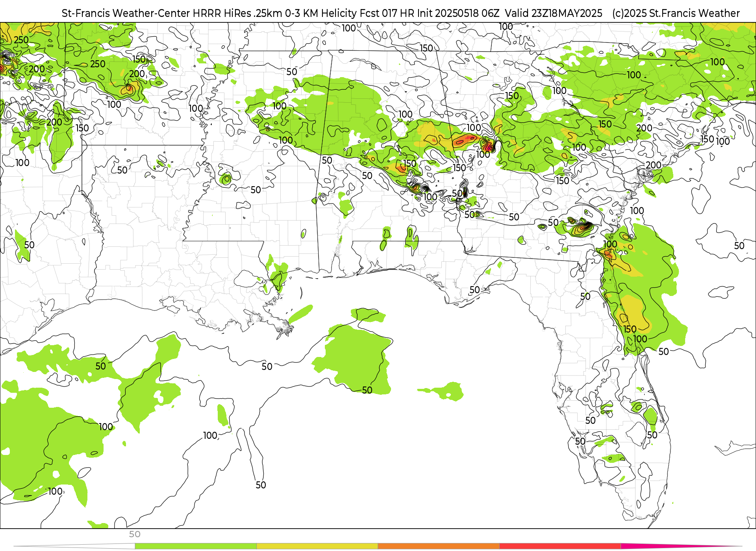Click "St-Francis Weather-Center" in the map title
The image size is (756, 551).
[126, 13]
